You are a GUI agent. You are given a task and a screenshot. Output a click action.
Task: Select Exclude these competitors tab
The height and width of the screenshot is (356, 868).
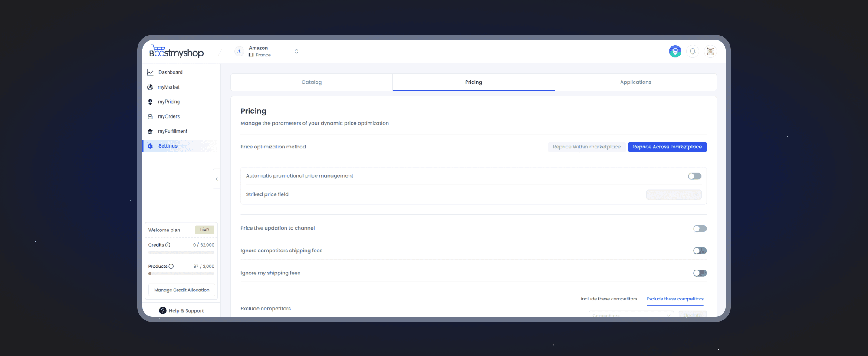click(x=675, y=299)
